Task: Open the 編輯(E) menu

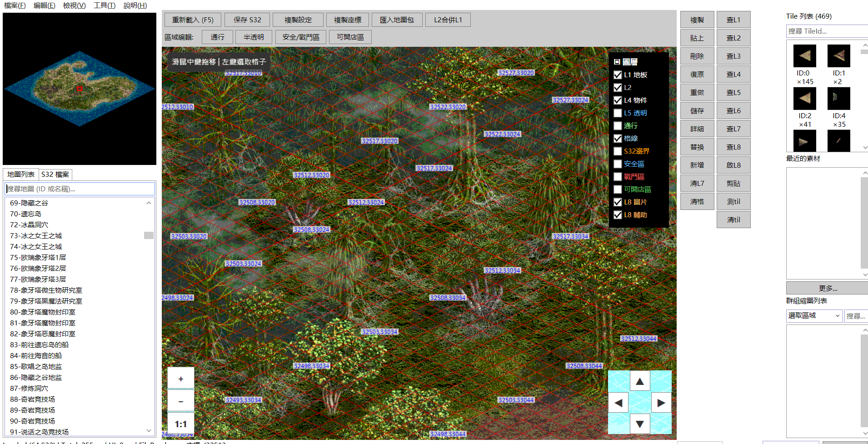Action: point(45,5)
